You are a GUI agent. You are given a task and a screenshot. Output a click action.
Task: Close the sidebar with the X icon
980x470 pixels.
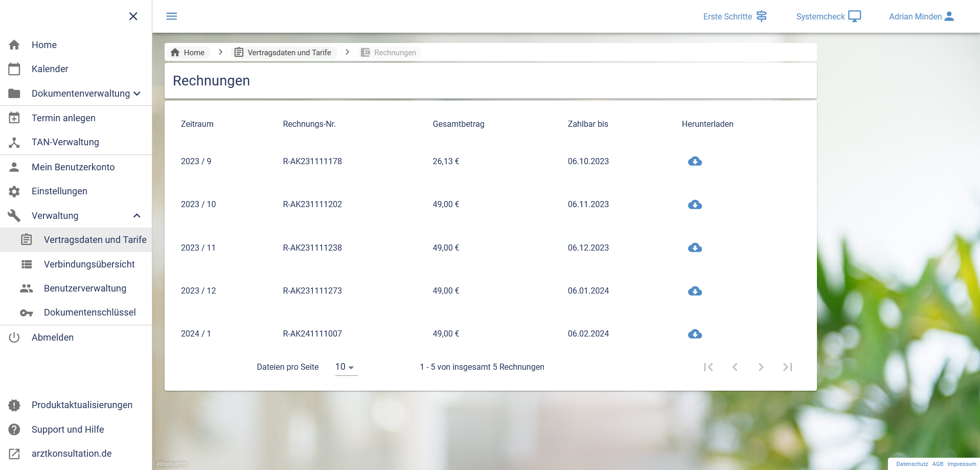[133, 16]
